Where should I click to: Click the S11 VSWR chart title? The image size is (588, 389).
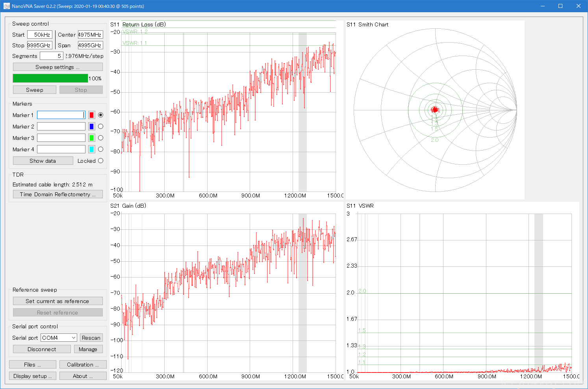pos(360,206)
